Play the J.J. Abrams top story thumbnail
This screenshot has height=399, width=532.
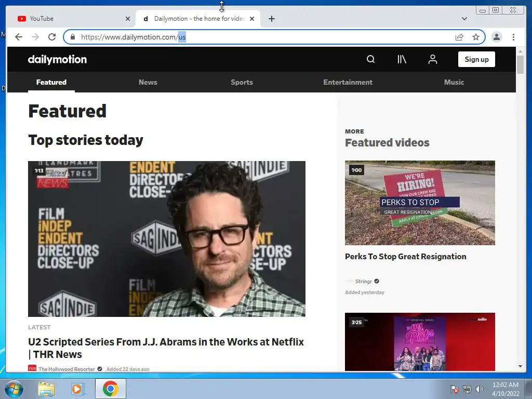tap(167, 239)
